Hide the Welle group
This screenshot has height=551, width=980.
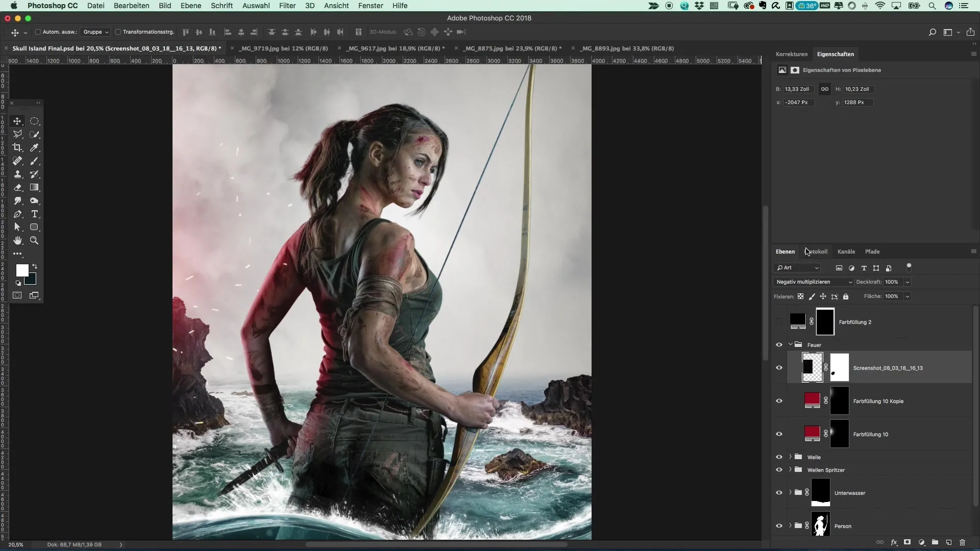(x=779, y=457)
